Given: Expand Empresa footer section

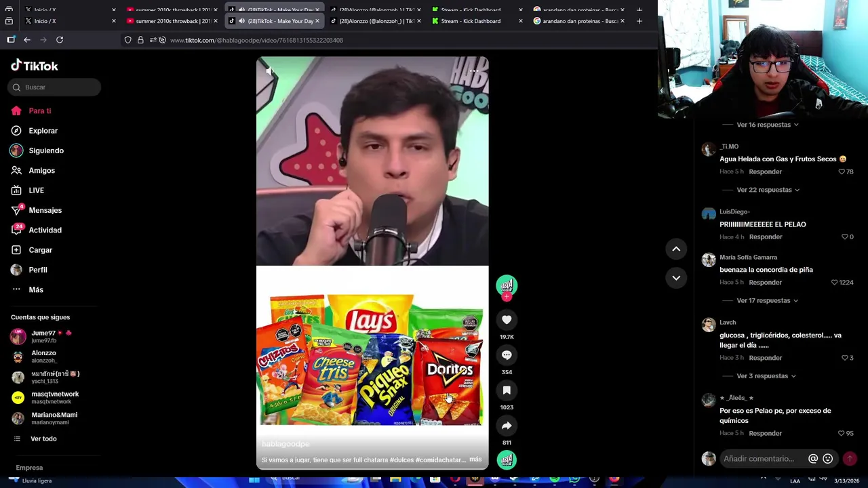Looking at the screenshot, I should (29, 468).
